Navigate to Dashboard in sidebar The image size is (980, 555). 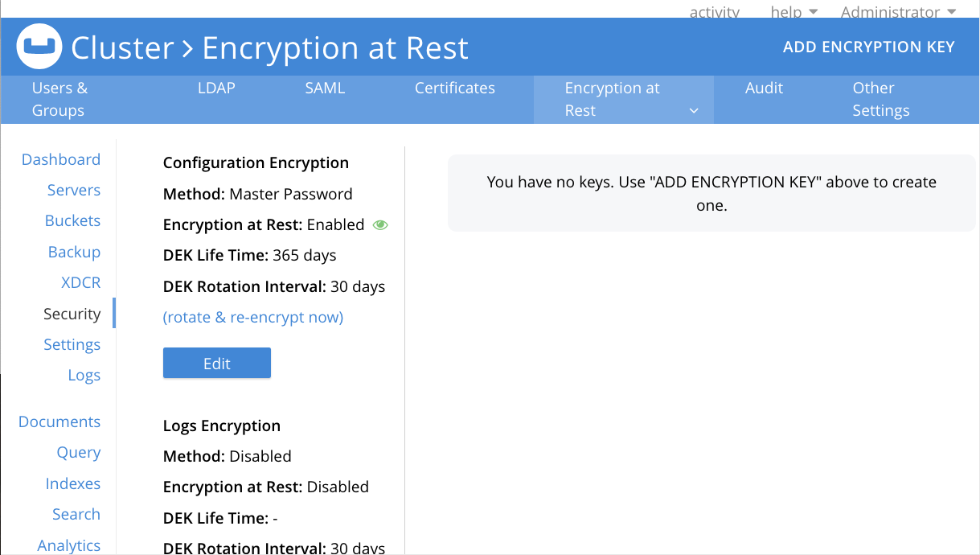61,159
